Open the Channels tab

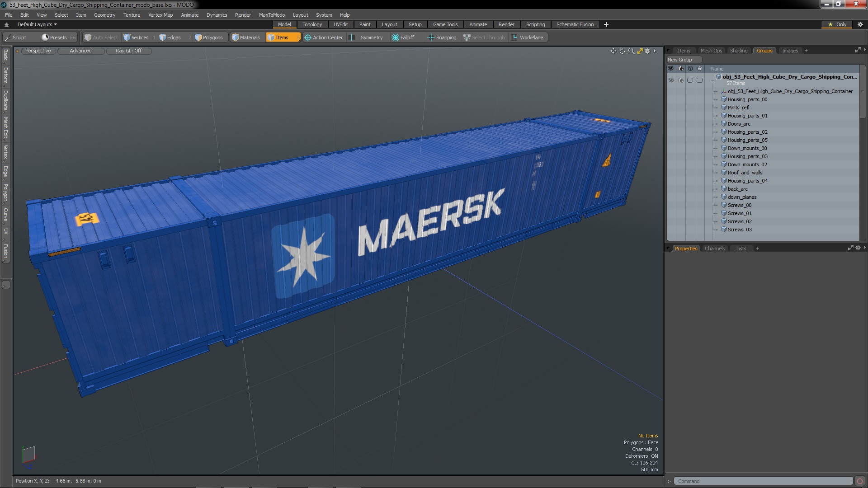tap(714, 249)
